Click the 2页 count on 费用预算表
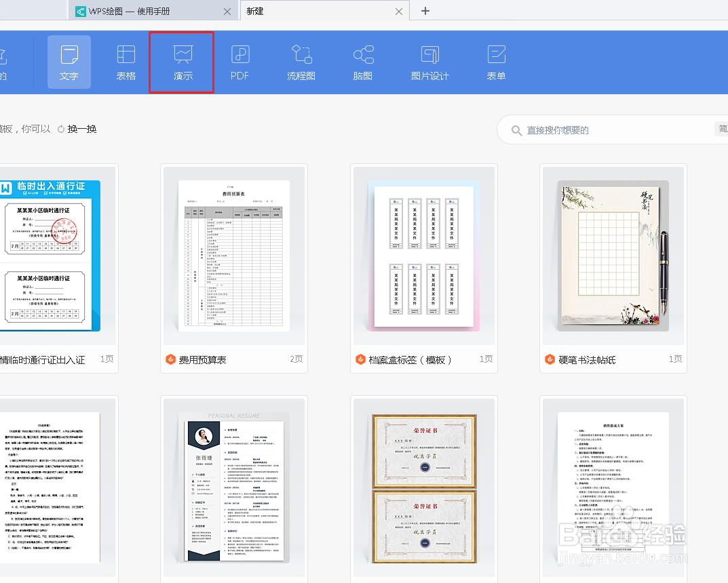The width and height of the screenshot is (728, 583). [296, 359]
